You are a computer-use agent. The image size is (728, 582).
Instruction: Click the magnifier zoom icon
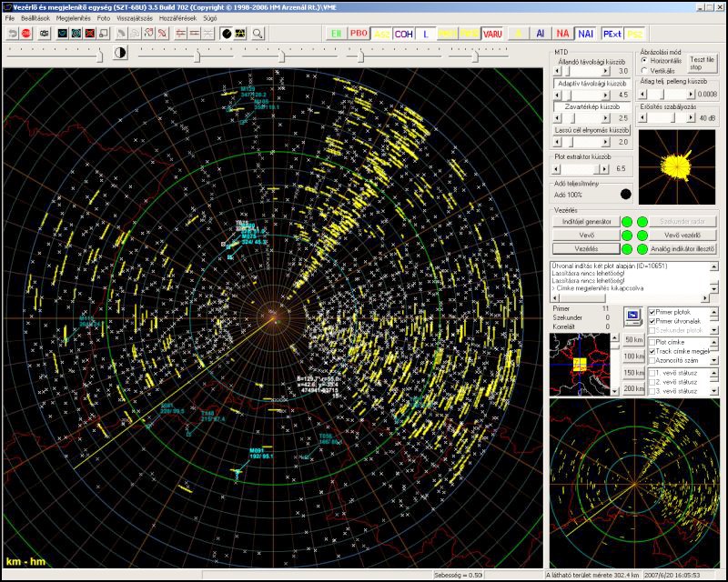pyautogui.click(x=258, y=34)
